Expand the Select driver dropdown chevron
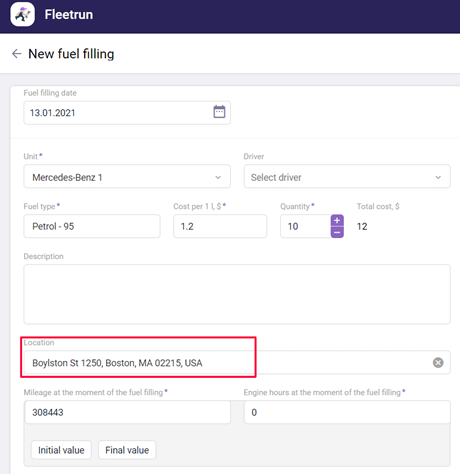This screenshot has height=474, width=460. (x=438, y=177)
